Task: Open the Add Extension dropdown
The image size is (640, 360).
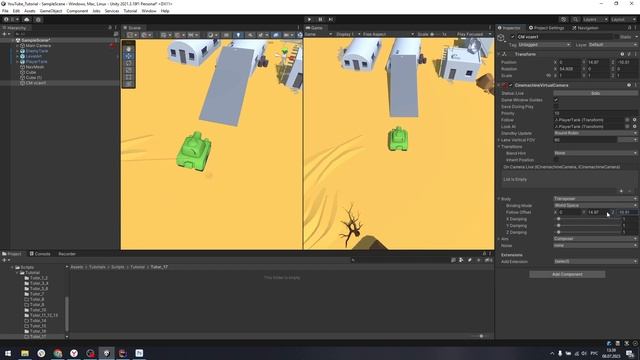Action: click(595, 261)
